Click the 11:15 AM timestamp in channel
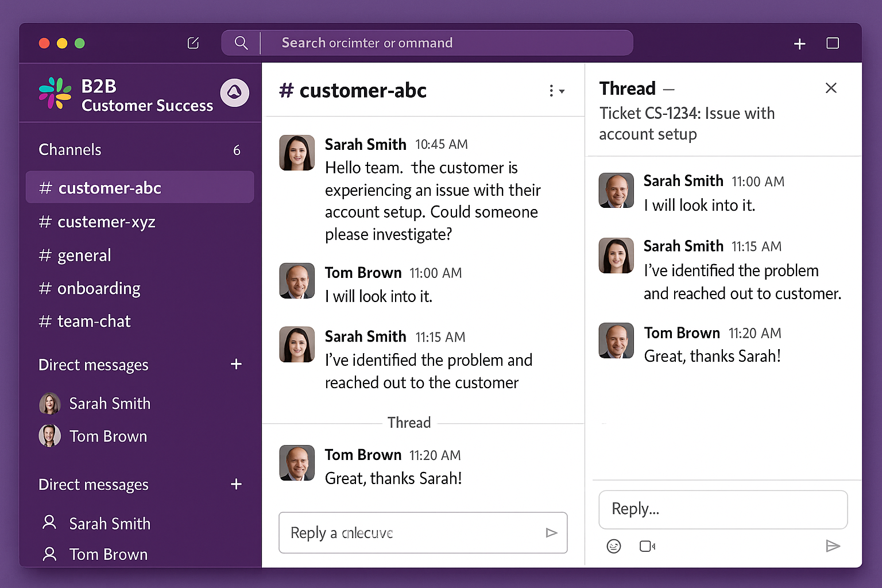Viewport: 882px width, 588px height. [x=440, y=337]
